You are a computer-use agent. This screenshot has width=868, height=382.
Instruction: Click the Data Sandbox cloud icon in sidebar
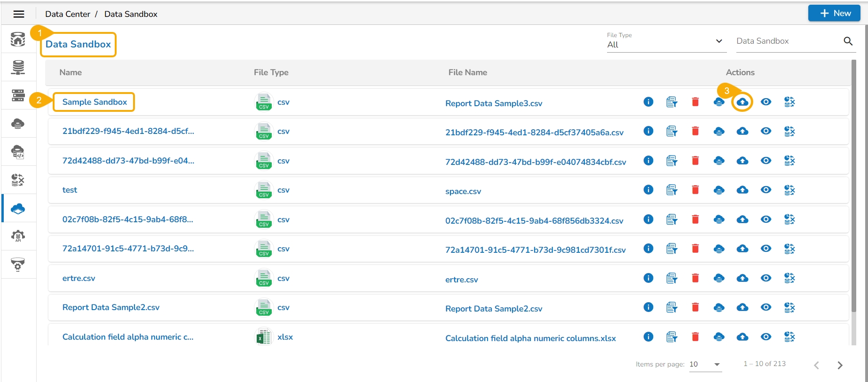pyautogui.click(x=18, y=208)
